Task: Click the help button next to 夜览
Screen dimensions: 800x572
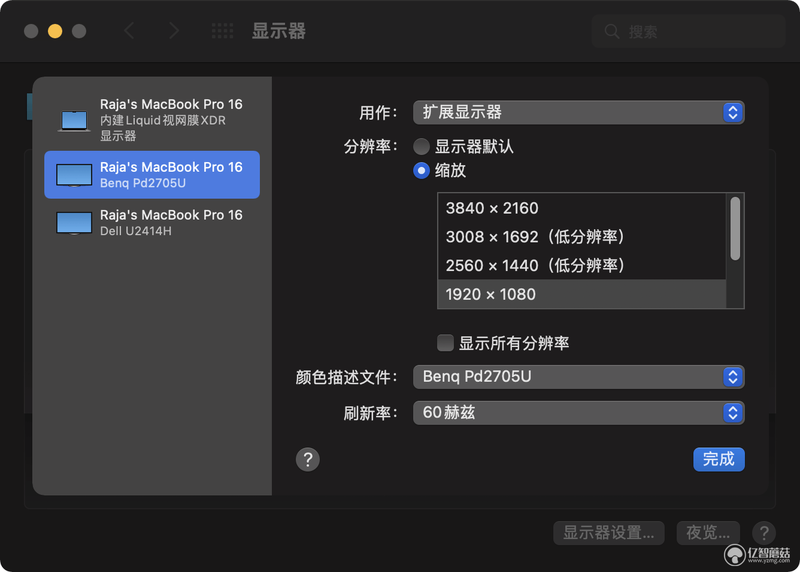Action: pos(764,533)
